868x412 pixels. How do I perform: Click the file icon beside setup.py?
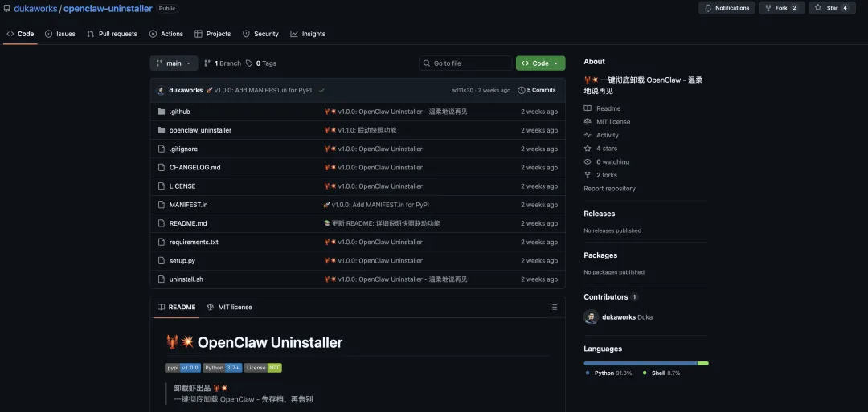161,261
